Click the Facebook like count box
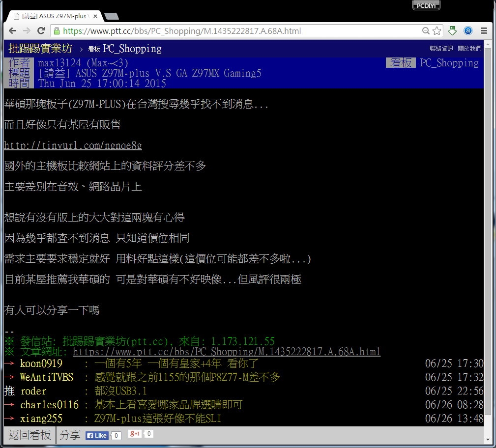Viewport: 496px width, 448px height. [x=116, y=435]
